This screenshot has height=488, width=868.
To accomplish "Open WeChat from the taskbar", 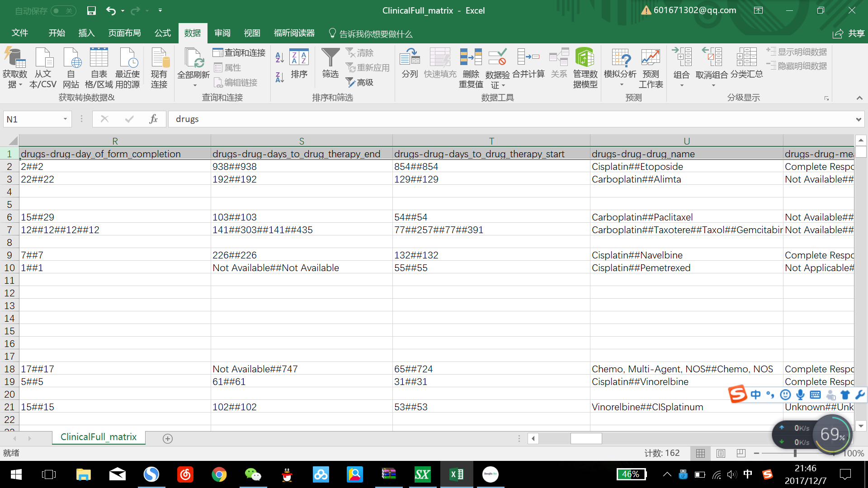I will pos(253,474).
